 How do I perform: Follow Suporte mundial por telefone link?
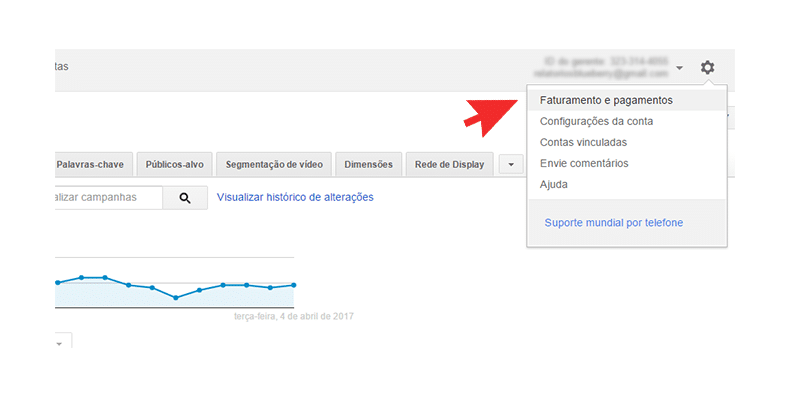(x=614, y=223)
